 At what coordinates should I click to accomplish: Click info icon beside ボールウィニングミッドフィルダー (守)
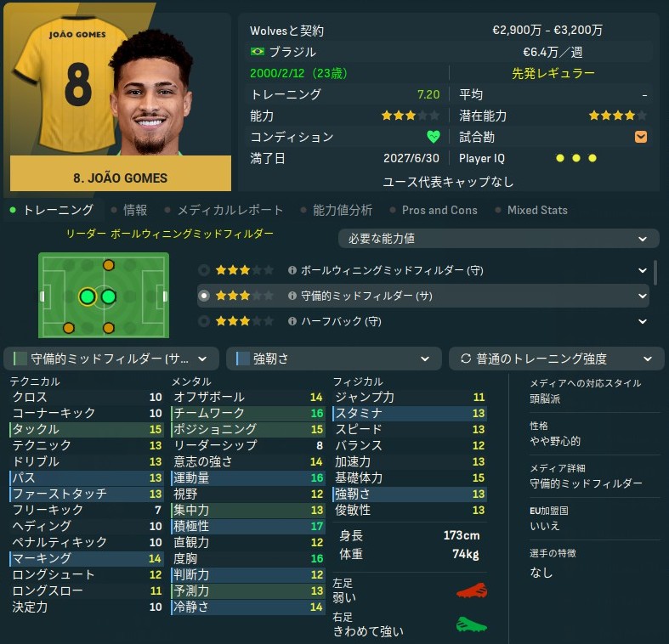point(292,270)
